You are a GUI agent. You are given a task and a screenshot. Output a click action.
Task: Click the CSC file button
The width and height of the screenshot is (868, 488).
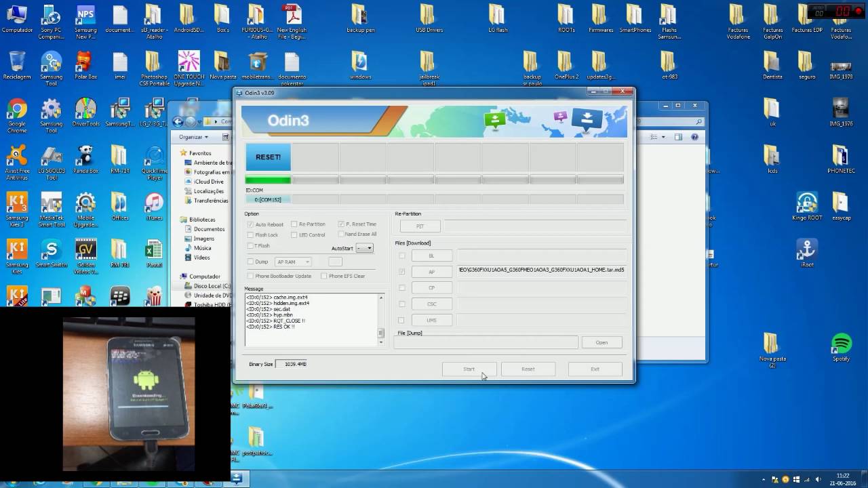tap(431, 304)
